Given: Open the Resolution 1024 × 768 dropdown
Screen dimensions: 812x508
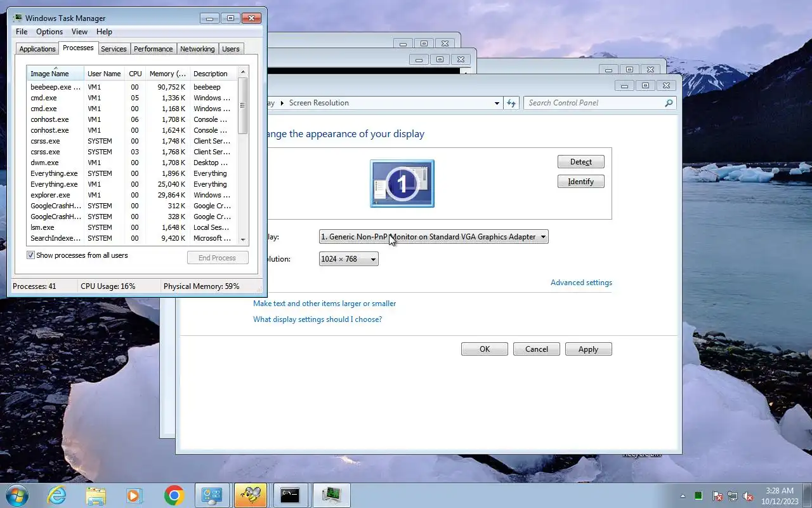Looking at the screenshot, I should point(348,259).
